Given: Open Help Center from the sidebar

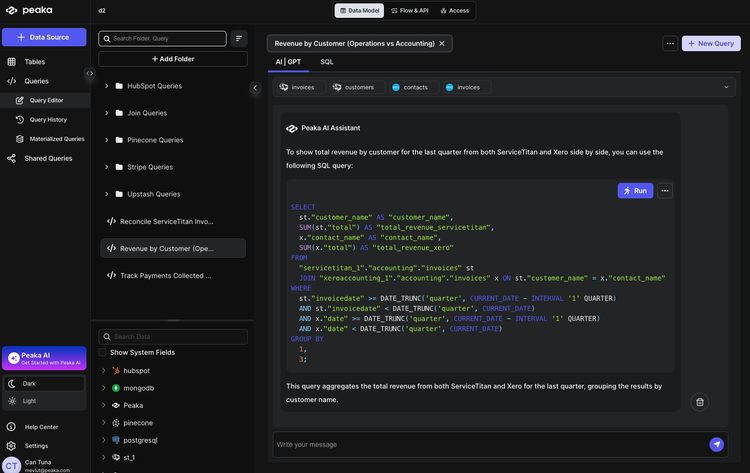Looking at the screenshot, I should (41, 427).
